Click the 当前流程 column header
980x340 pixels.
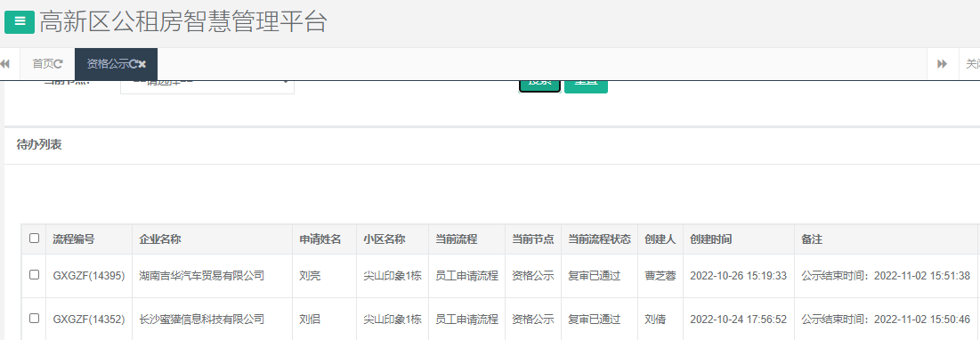point(457,239)
